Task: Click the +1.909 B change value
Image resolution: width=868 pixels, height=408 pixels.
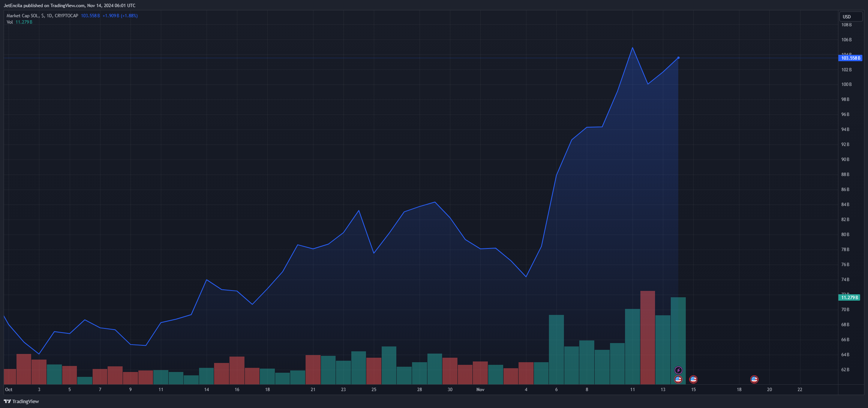Action: tap(111, 16)
